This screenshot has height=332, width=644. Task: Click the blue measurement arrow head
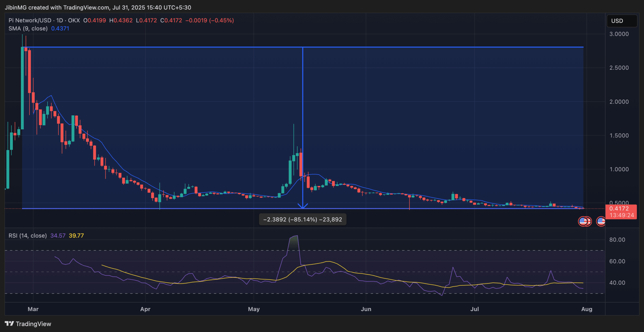click(303, 206)
